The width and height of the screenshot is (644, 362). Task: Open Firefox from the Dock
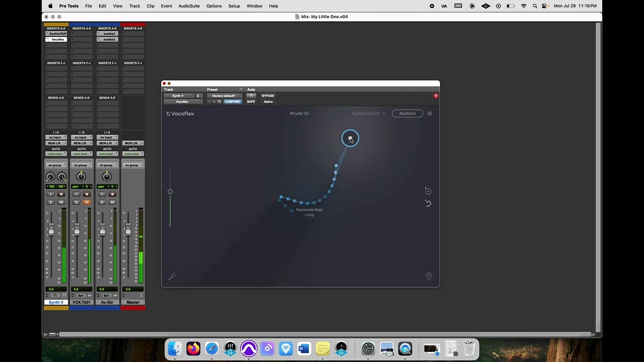click(x=193, y=348)
